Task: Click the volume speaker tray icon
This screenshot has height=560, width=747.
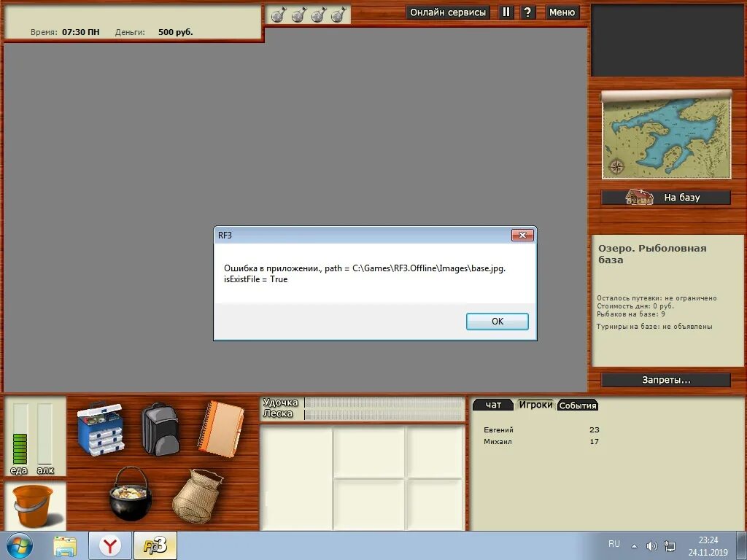Action: pyautogui.click(x=651, y=546)
